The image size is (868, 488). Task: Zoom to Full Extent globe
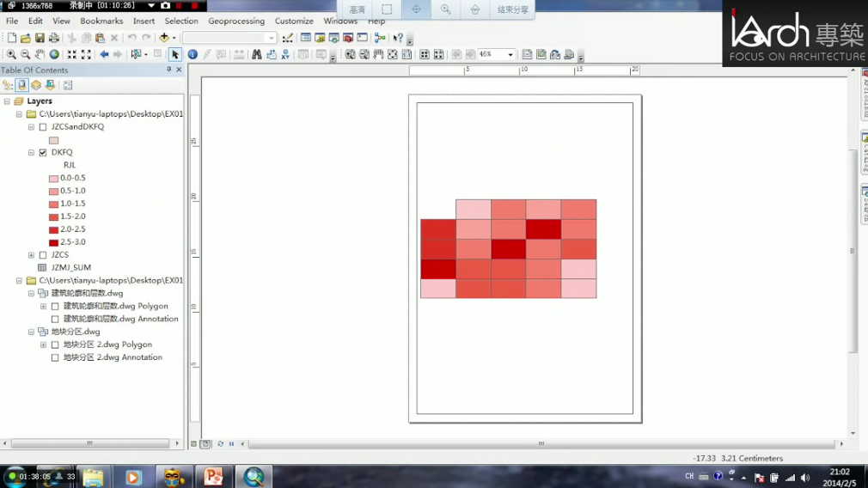(x=54, y=54)
